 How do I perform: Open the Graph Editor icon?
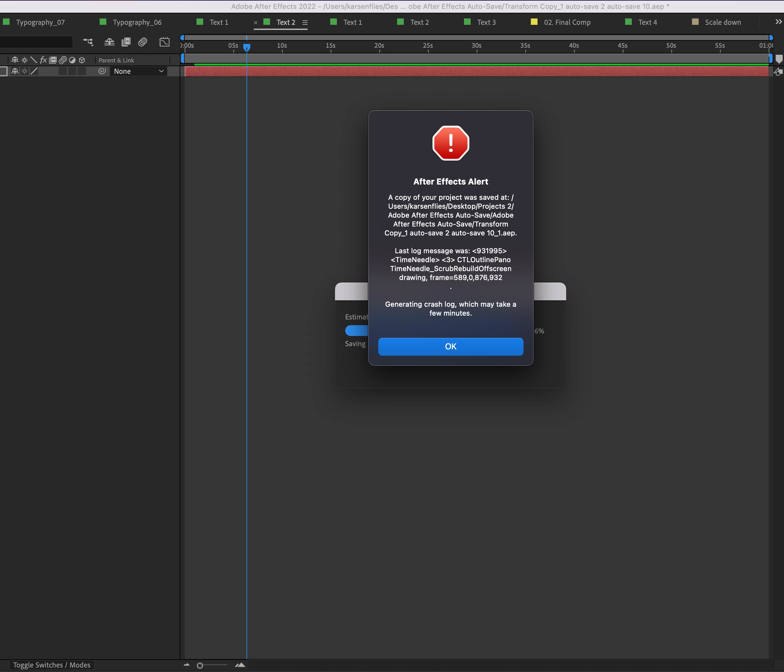(x=164, y=42)
